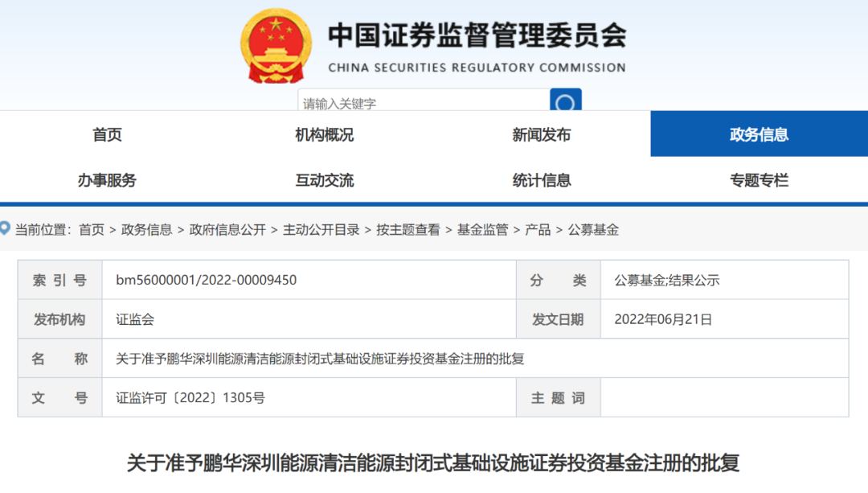Click the 当前位置 breadcrumb label
868x493 pixels.
43,230
